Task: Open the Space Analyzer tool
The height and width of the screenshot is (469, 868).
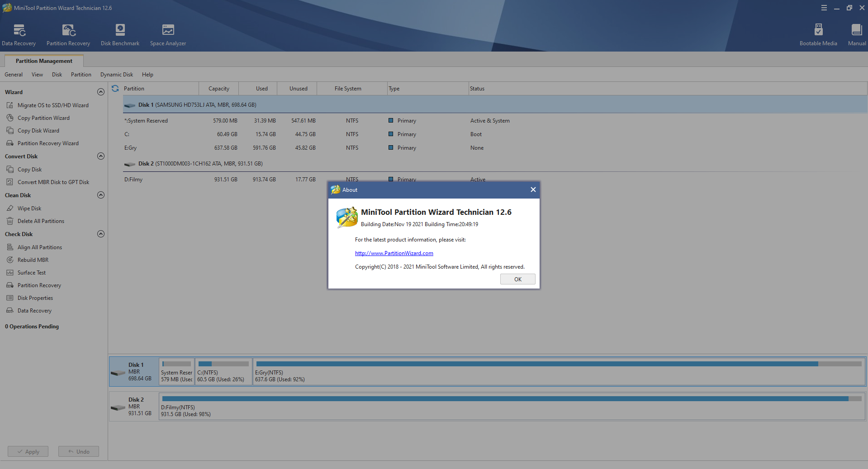Action: (168, 35)
